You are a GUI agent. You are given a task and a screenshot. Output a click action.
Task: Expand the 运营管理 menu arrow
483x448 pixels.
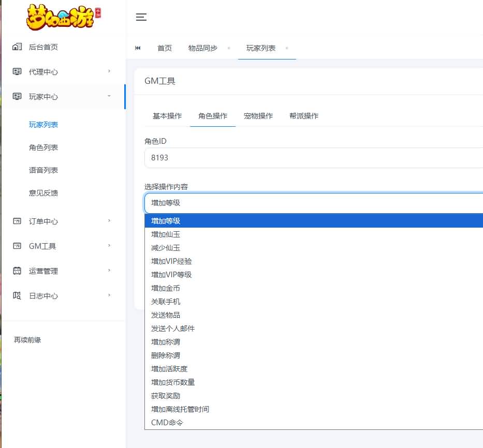[109, 271]
